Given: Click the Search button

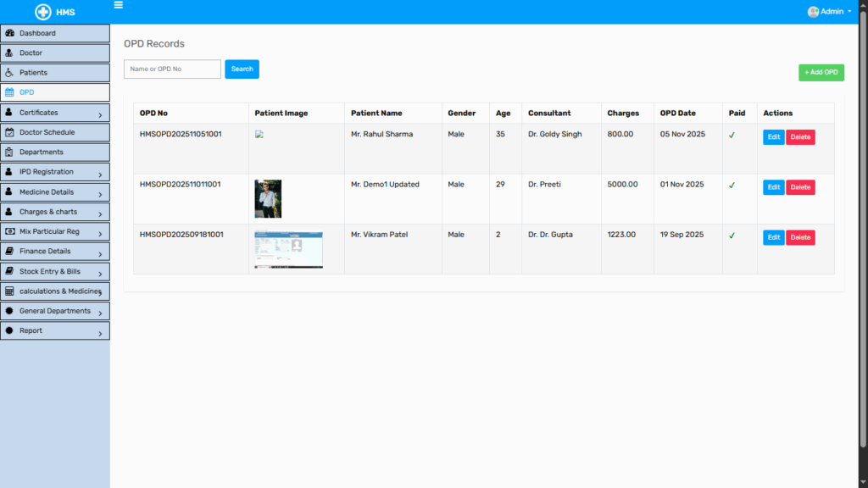Looking at the screenshot, I should tap(242, 69).
